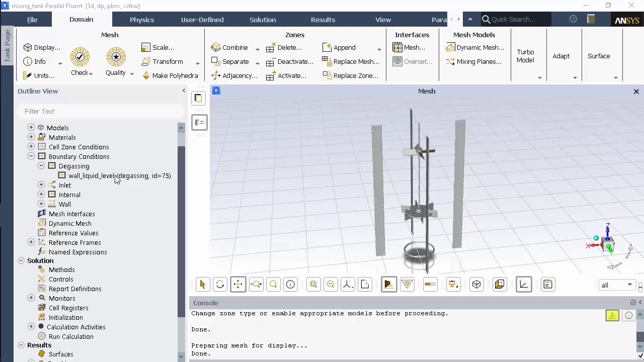Open the Display mesh dialog
644x362 pixels.
click(42, 47)
